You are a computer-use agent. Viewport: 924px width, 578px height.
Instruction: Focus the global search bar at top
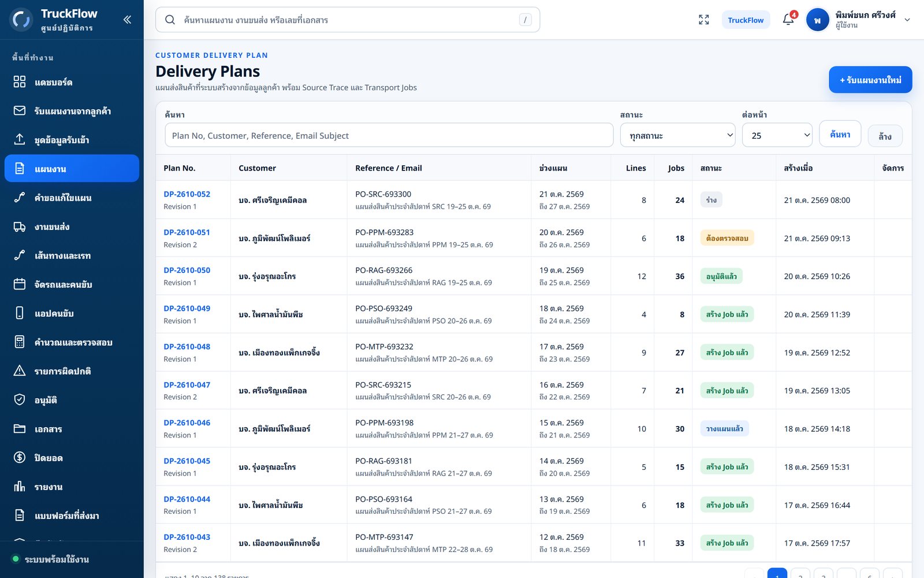(348, 20)
